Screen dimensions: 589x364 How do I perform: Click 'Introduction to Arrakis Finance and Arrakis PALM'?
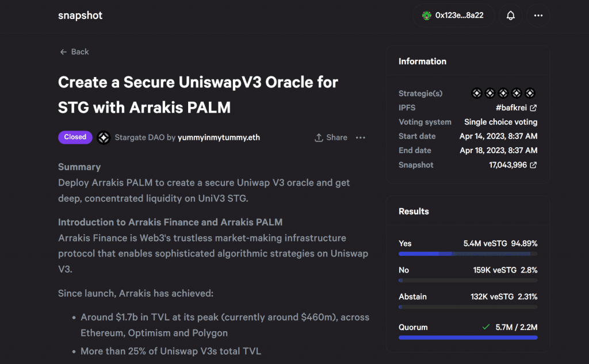pos(170,222)
